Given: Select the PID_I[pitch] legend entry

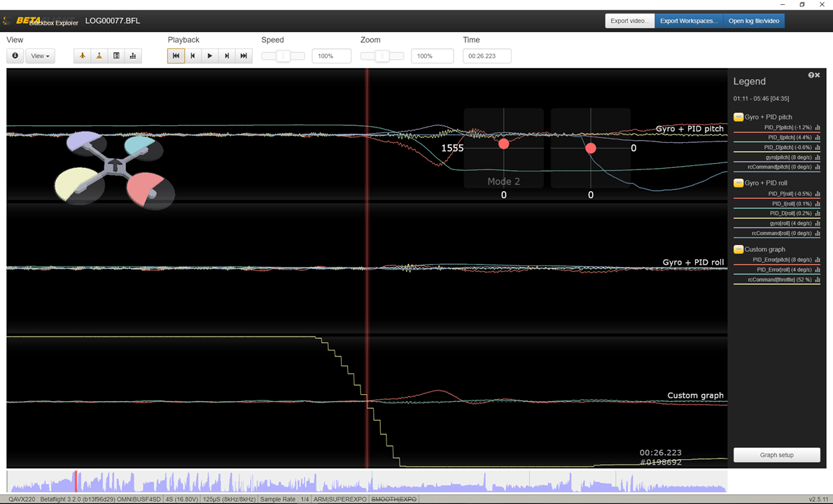Looking at the screenshot, I should pos(791,137).
